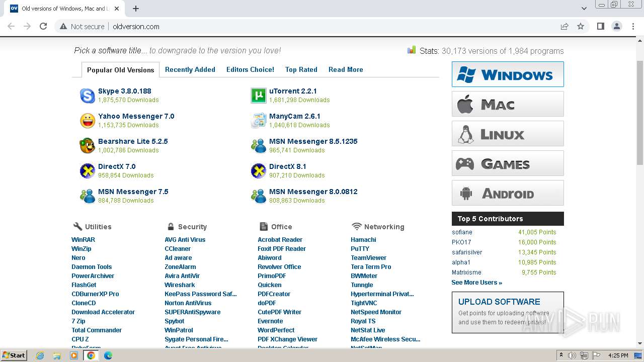Launch Internet Explorer from the taskbar

40,355
